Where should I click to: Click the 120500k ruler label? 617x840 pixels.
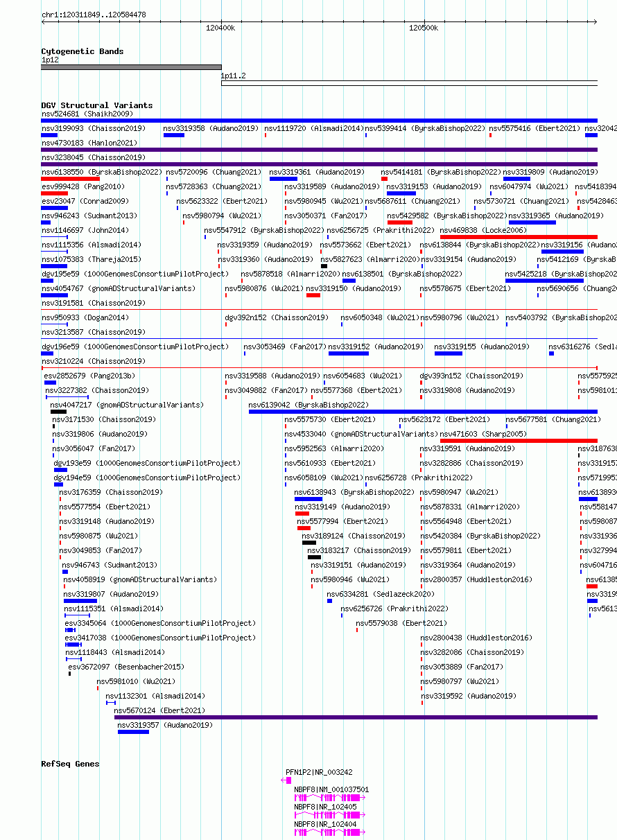423,28
